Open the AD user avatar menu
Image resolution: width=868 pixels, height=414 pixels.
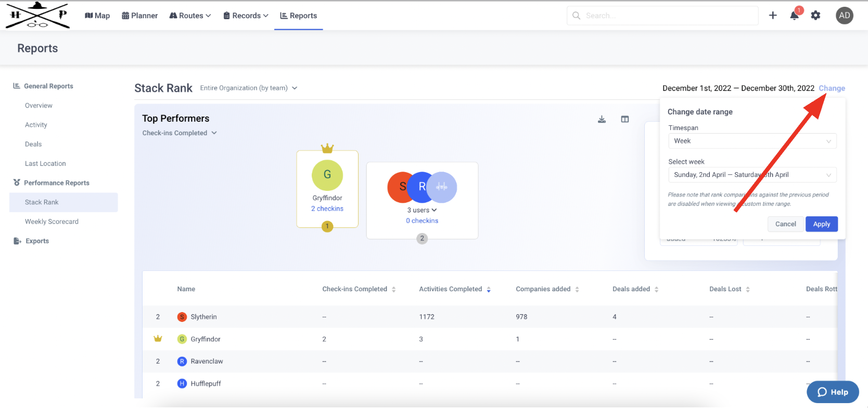845,16
